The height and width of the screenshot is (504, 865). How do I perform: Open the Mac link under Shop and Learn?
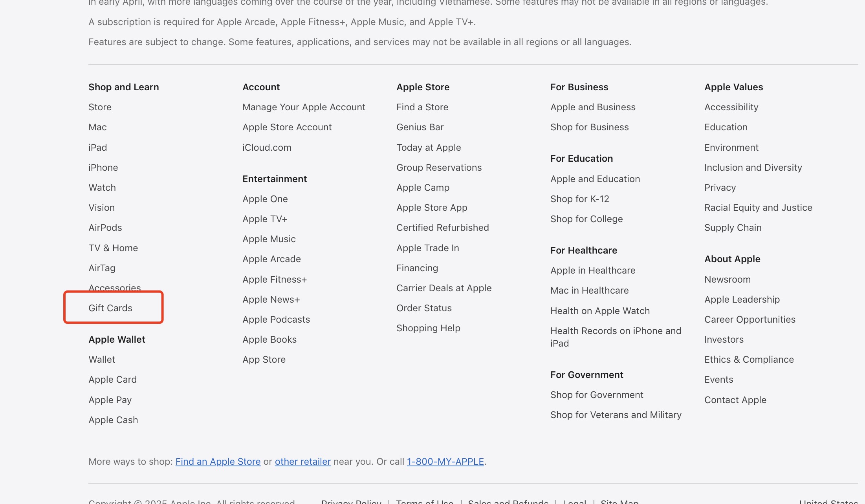[97, 127]
